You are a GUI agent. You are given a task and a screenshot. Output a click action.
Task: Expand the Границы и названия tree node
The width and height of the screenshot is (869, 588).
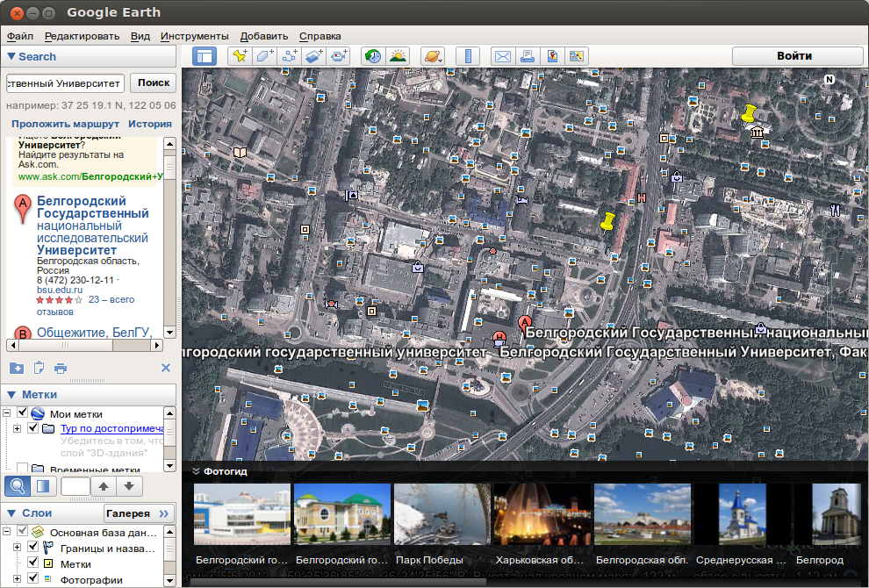tap(18, 548)
